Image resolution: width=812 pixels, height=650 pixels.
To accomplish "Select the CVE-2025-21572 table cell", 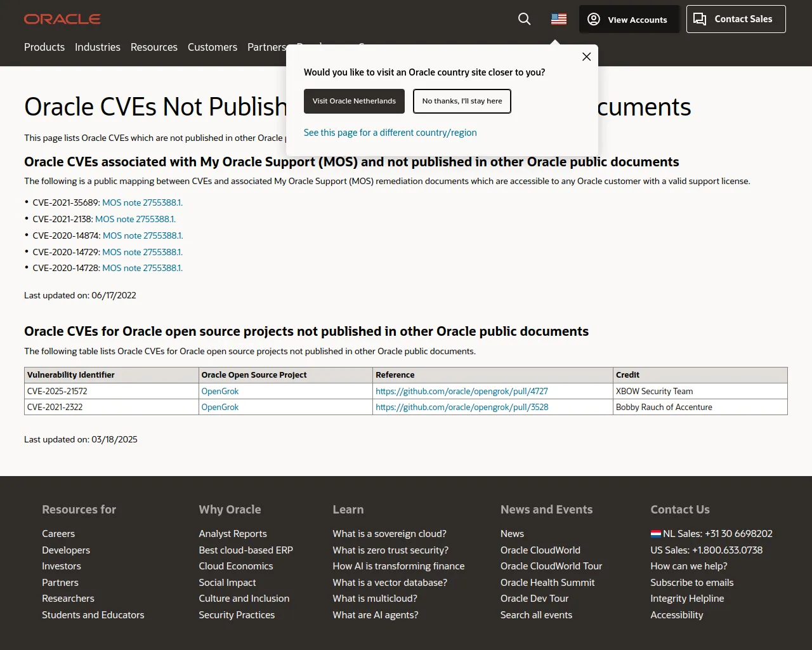I will click(112, 391).
